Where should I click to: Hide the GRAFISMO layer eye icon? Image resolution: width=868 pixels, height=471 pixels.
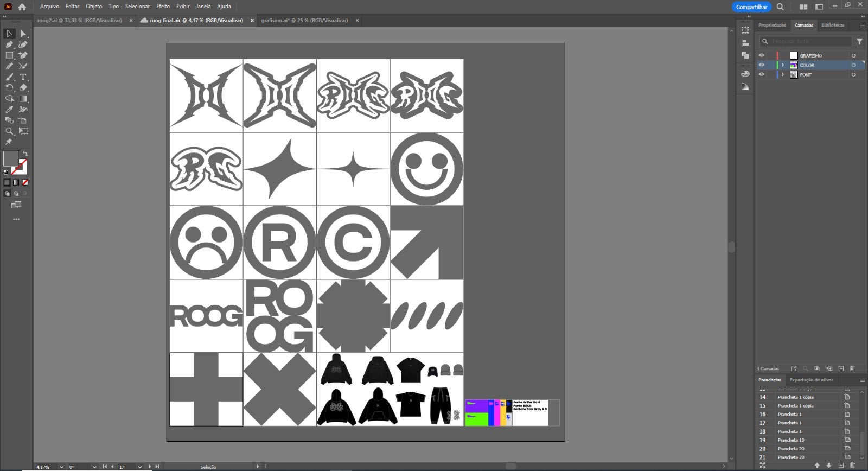click(x=762, y=55)
